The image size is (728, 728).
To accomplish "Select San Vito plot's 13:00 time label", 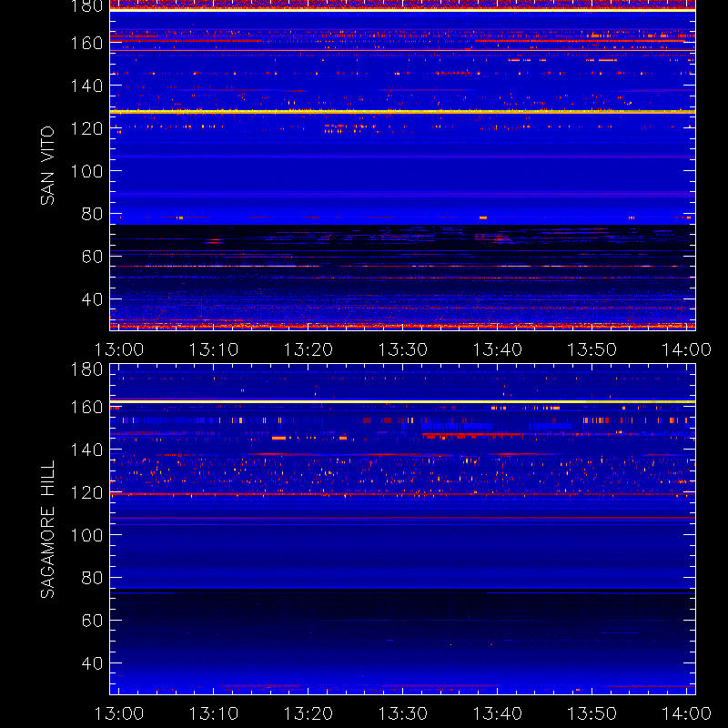I will pyautogui.click(x=119, y=349).
